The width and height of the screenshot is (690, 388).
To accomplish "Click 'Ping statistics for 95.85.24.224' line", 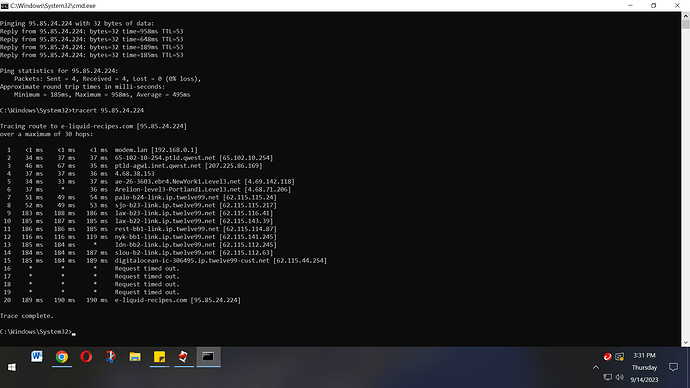I will (59, 71).
